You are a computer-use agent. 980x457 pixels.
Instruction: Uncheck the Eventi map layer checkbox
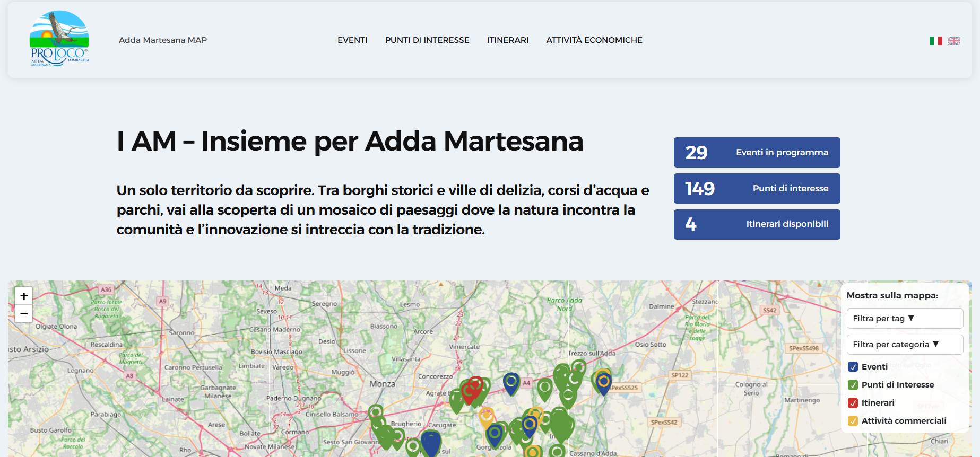click(853, 367)
